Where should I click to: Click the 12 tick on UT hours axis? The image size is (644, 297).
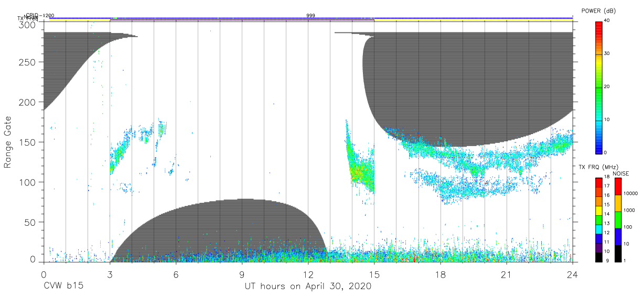tap(308, 274)
